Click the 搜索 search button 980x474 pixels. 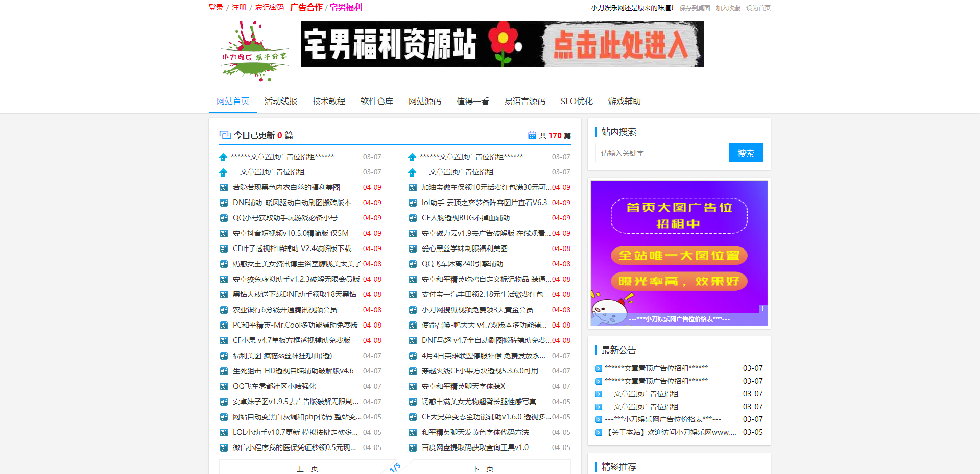click(745, 153)
